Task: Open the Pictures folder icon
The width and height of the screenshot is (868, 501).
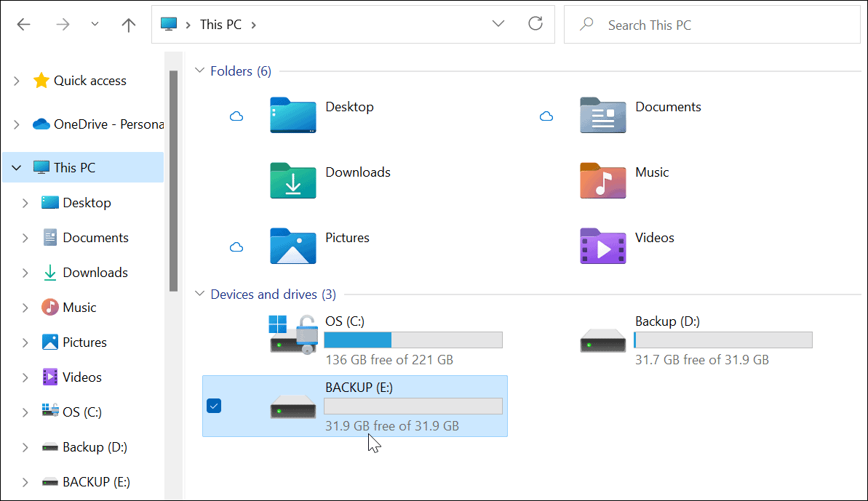Action: [x=292, y=247]
